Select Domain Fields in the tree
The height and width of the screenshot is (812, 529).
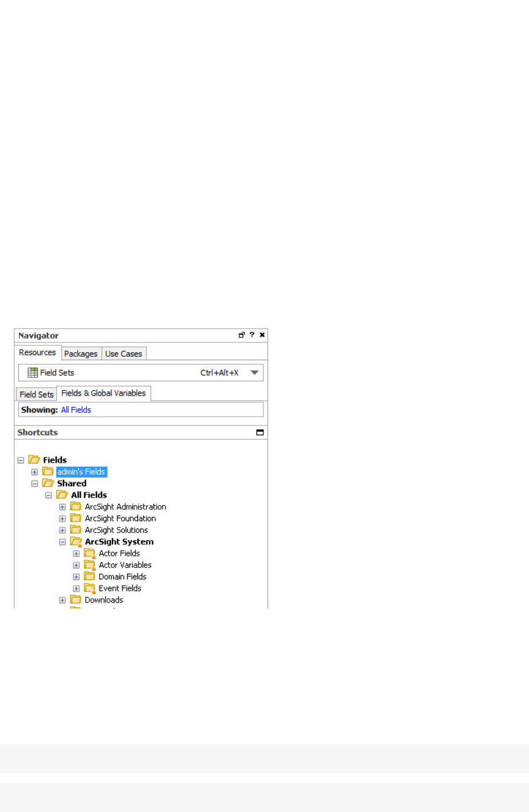point(123,577)
